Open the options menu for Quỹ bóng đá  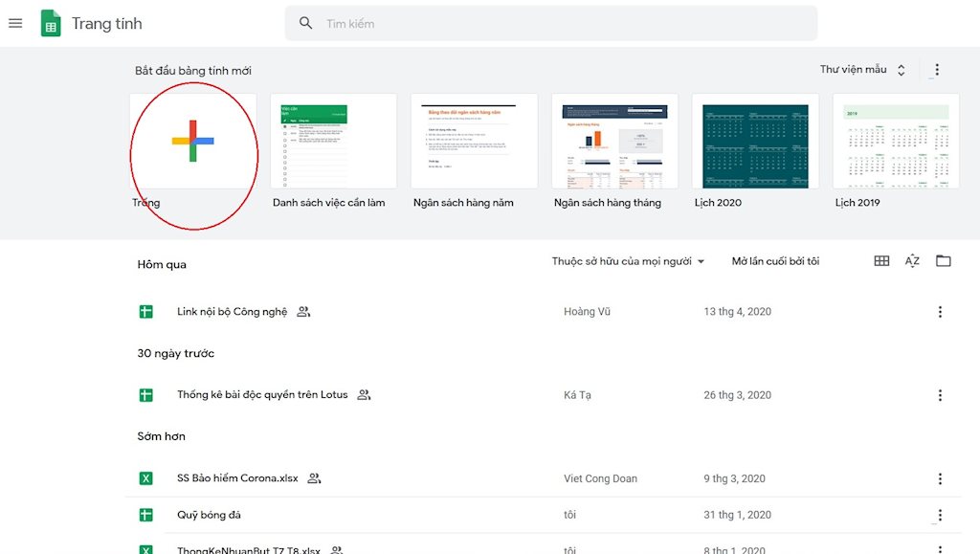pos(940,514)
